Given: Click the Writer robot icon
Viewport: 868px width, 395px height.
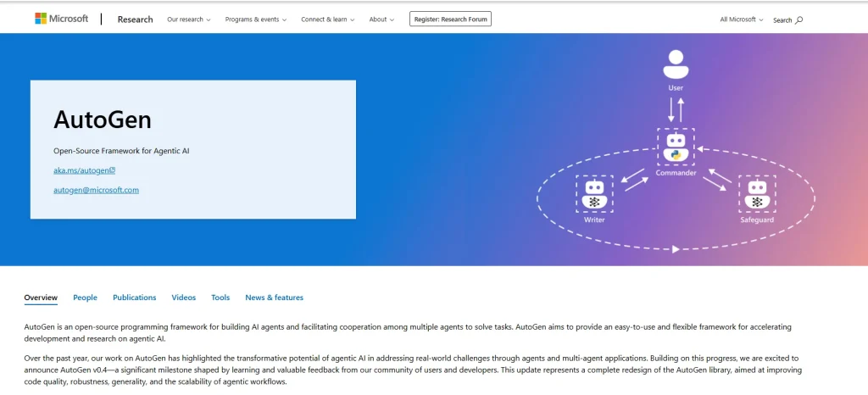Looking at the screenshot, I should coord(594,194).
